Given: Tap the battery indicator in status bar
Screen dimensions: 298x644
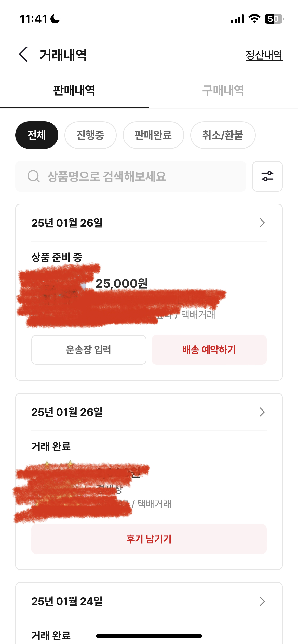Looking at the screenshot, I should coord(274,19).
